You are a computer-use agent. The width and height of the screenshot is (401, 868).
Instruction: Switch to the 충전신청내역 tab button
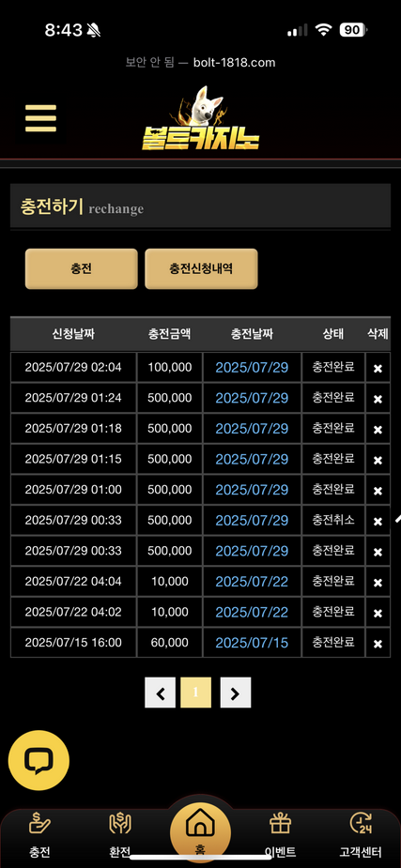201,269
